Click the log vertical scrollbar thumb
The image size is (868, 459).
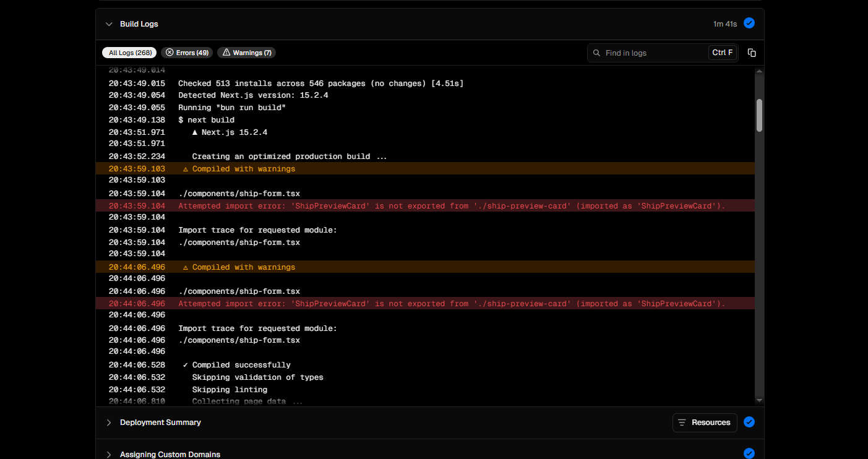click(x=759, y=115)
